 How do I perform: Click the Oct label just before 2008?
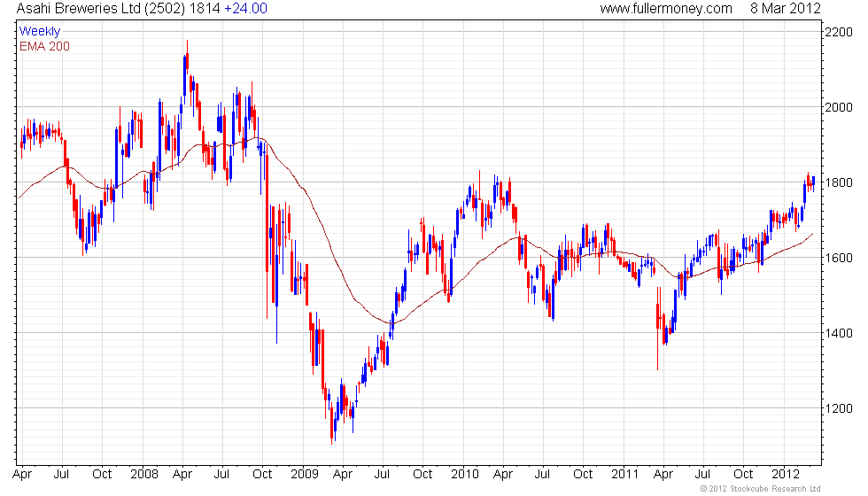coord(102,475)
